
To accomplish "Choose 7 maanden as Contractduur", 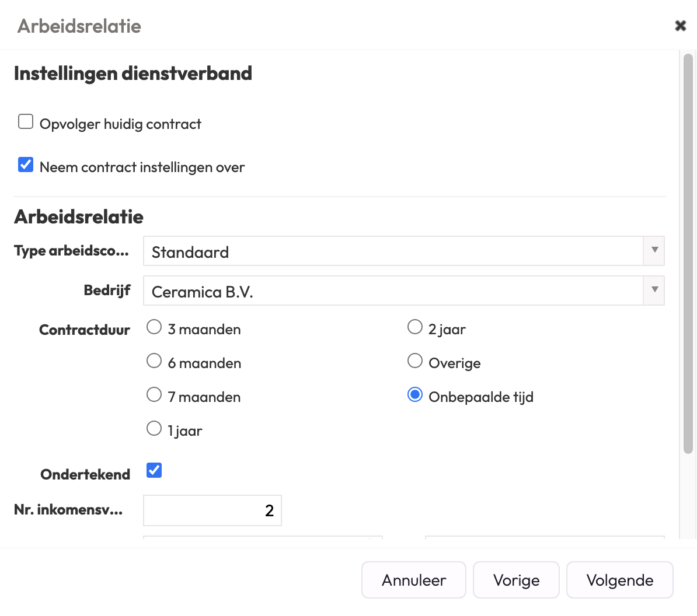I will 154,395.
